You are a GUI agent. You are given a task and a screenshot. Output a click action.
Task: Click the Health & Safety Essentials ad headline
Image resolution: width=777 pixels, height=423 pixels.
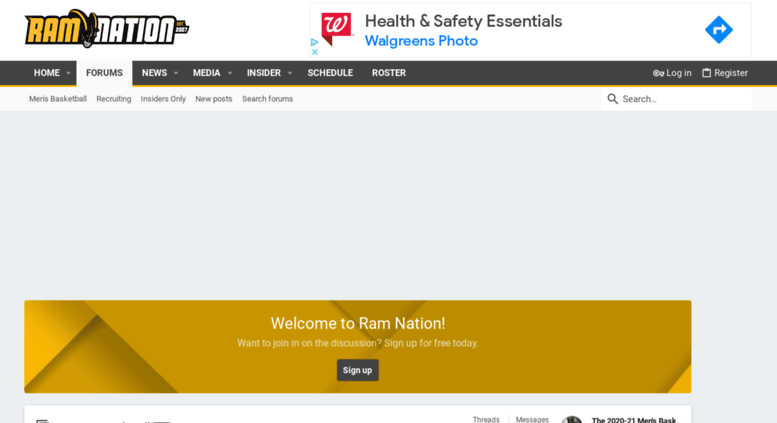point(463,21)
